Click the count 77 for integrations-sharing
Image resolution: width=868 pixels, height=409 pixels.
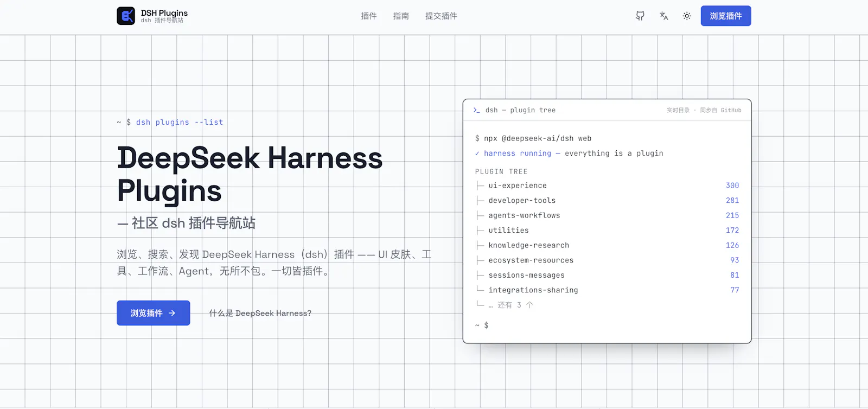(x=735, y=290)
